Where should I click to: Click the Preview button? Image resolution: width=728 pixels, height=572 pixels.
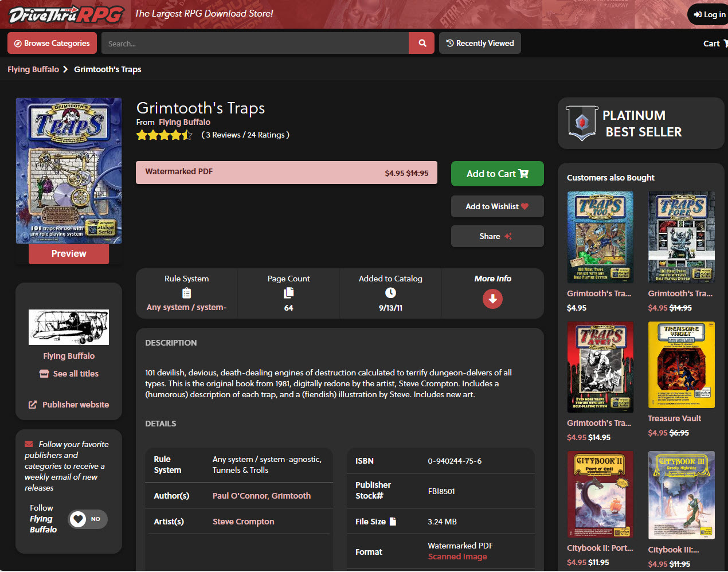tap(69, 253)
